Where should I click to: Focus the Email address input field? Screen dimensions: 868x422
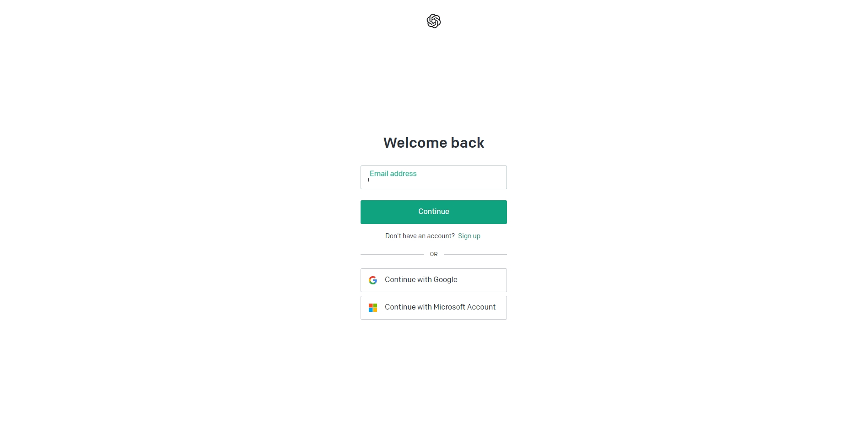(433, 177)
